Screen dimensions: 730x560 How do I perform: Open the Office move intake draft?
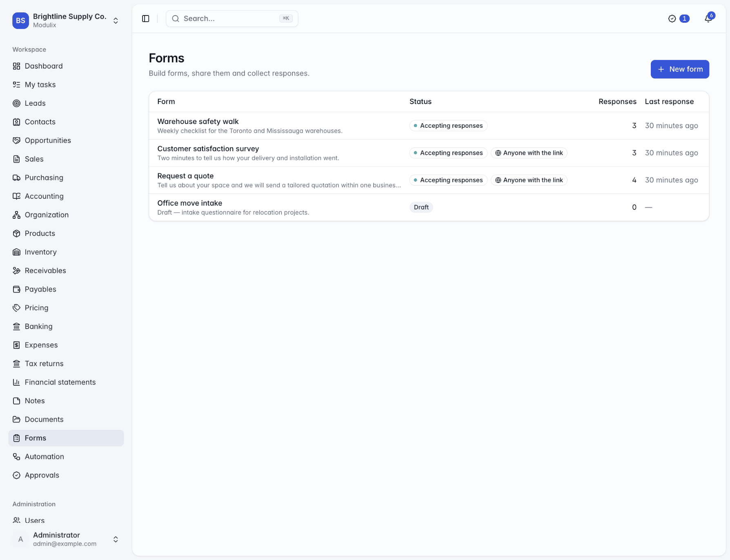429,207
